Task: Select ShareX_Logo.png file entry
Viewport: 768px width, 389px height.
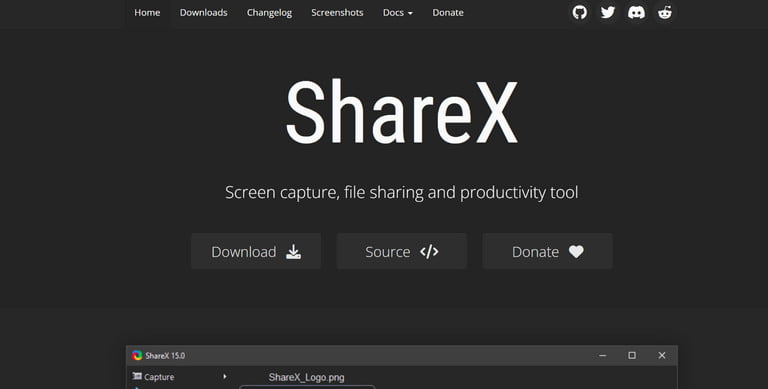Action: [307, 377]
